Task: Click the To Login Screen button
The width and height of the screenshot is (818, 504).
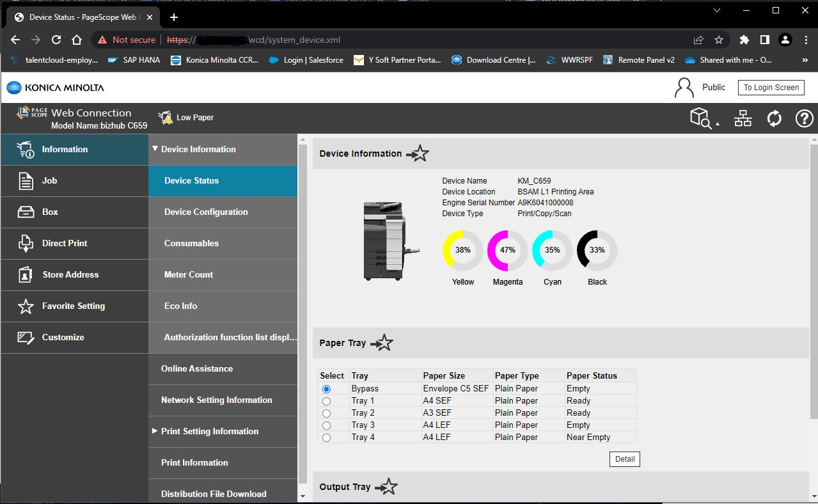Action: [x=771, y=88]
